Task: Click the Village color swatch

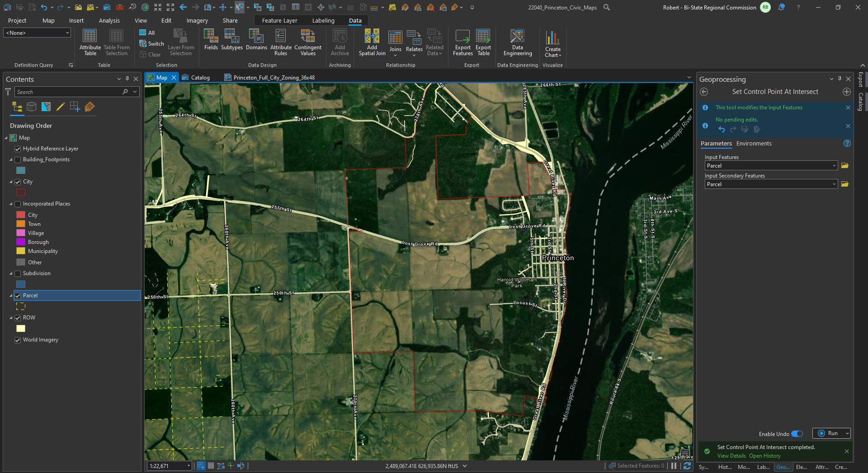Action: coord(20,233)
